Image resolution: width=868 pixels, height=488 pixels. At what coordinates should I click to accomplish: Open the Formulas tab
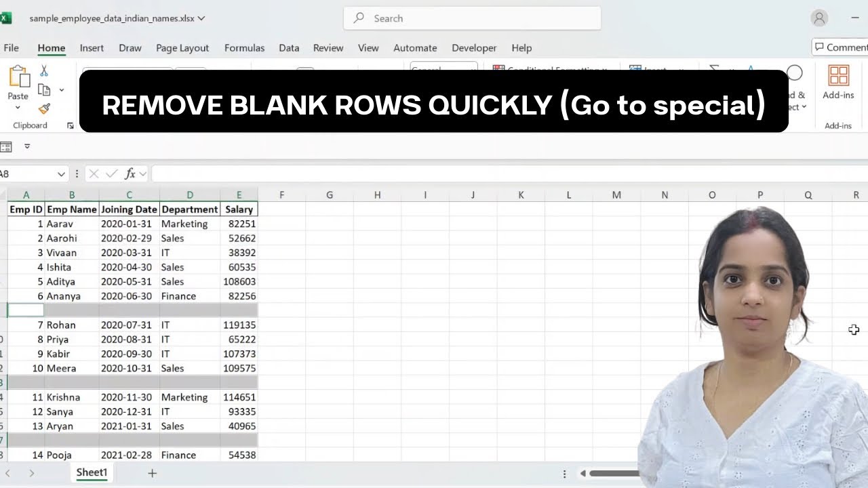[245, 47]
